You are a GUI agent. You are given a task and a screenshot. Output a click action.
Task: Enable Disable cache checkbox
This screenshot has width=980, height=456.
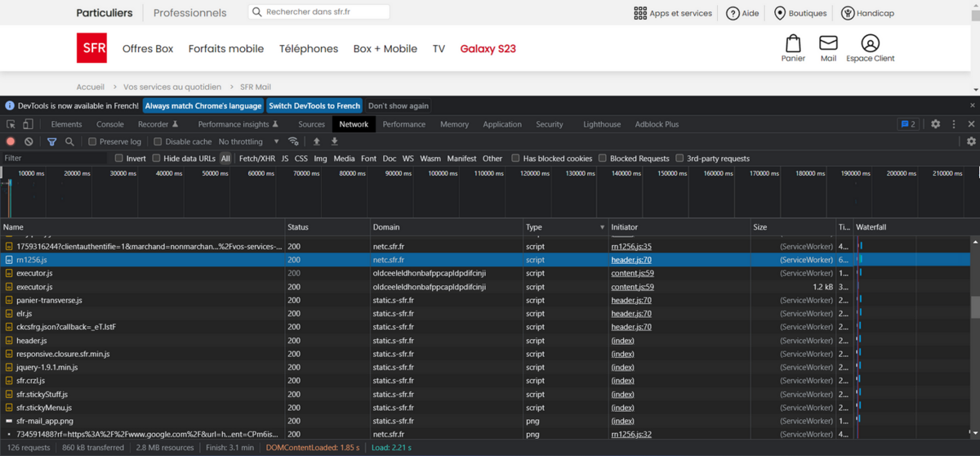pos(158,141)
